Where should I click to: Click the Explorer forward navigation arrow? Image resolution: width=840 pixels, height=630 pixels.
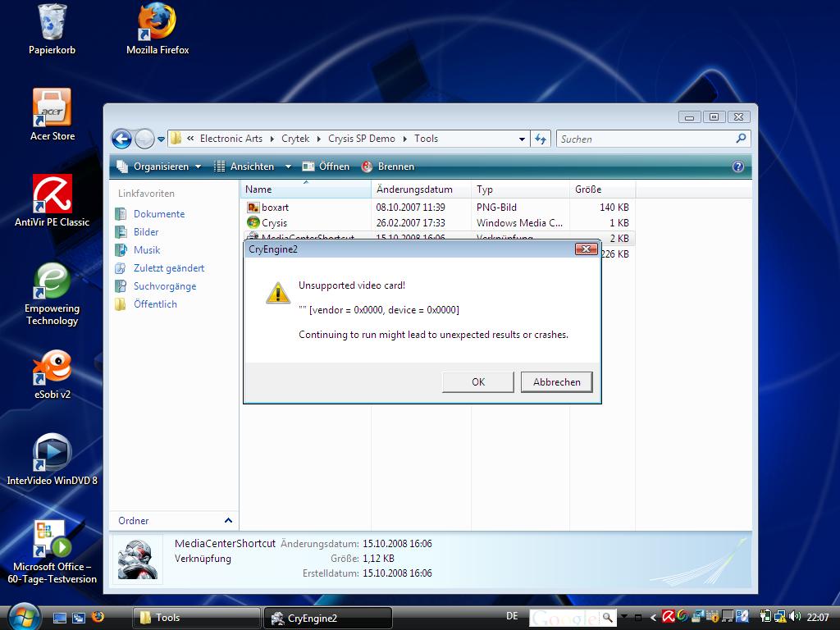pyautogui.click(x=144, y=139)
